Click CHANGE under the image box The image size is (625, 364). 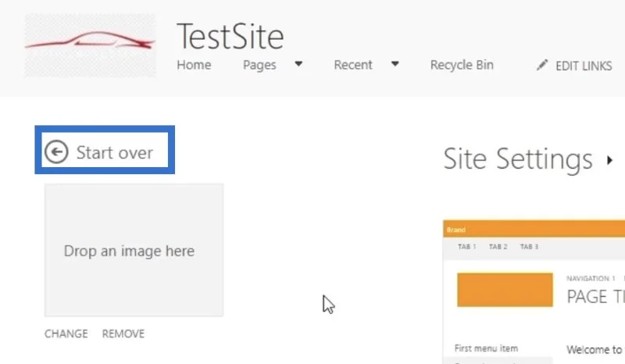click(x=66, y=334)
